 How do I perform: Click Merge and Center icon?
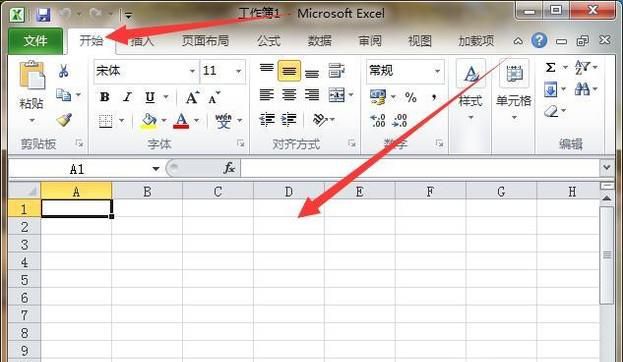[337, 95]
